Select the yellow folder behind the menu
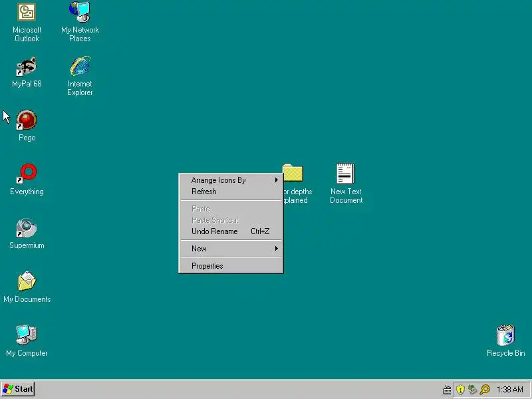The height and width of the screenshot is (399, 532). pyautogui.click(x=293, y=173)
